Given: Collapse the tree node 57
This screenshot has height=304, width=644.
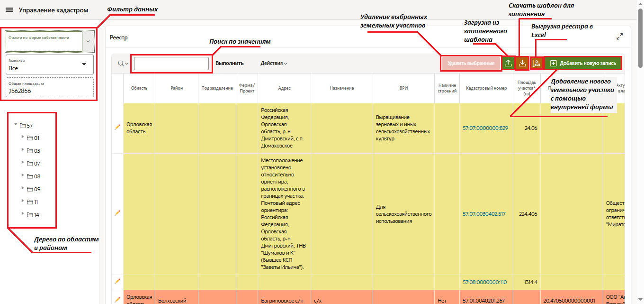Looking at the screenshot, I should tap(16, 125).
